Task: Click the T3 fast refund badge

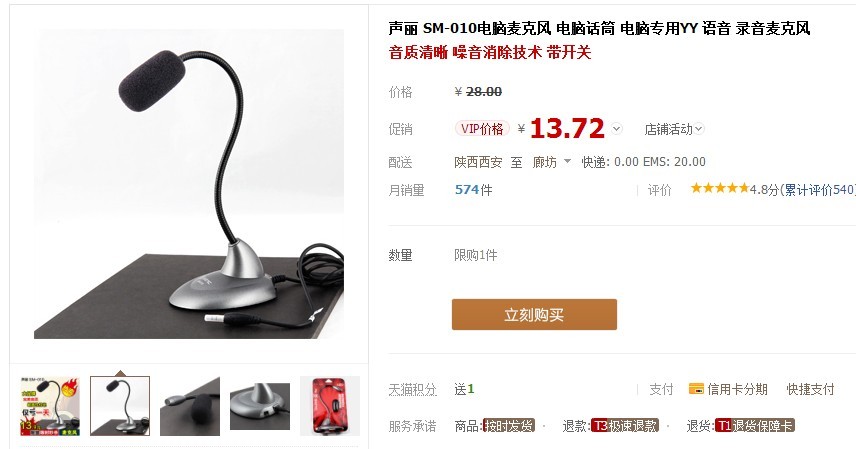Action: point(625,426)
